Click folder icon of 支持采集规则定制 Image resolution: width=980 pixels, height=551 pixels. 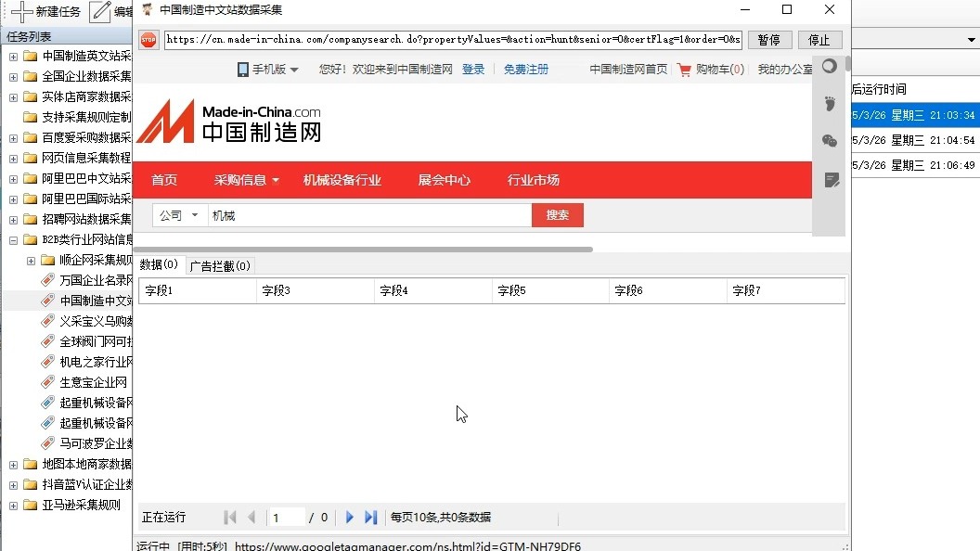tap(30, 117)
